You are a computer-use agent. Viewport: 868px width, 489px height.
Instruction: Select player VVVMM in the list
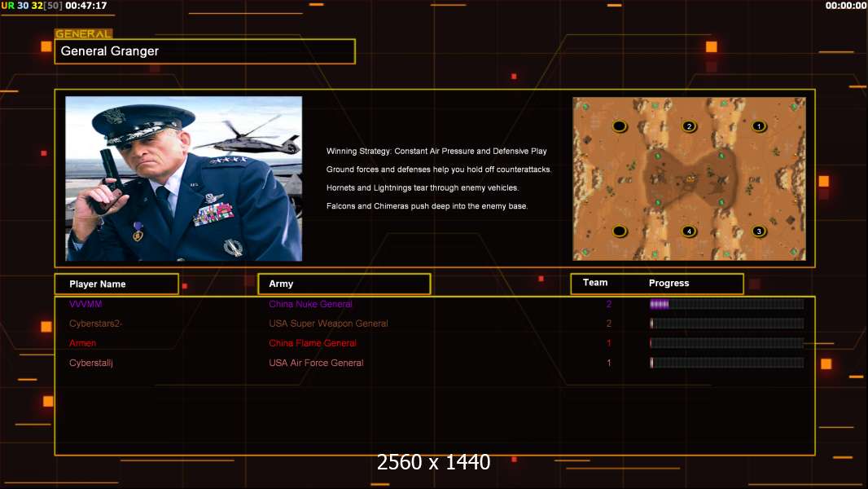coord(85,304)
